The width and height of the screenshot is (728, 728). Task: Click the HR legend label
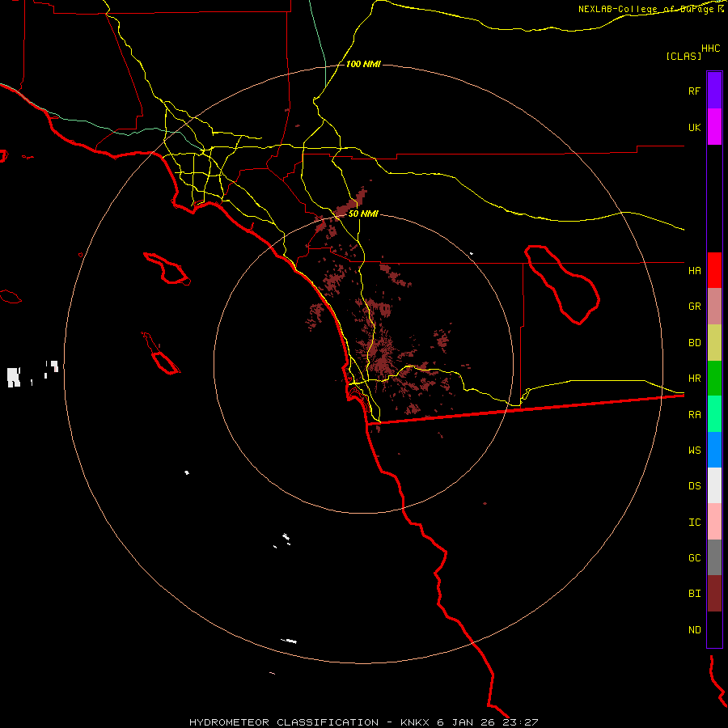[694, 379]
